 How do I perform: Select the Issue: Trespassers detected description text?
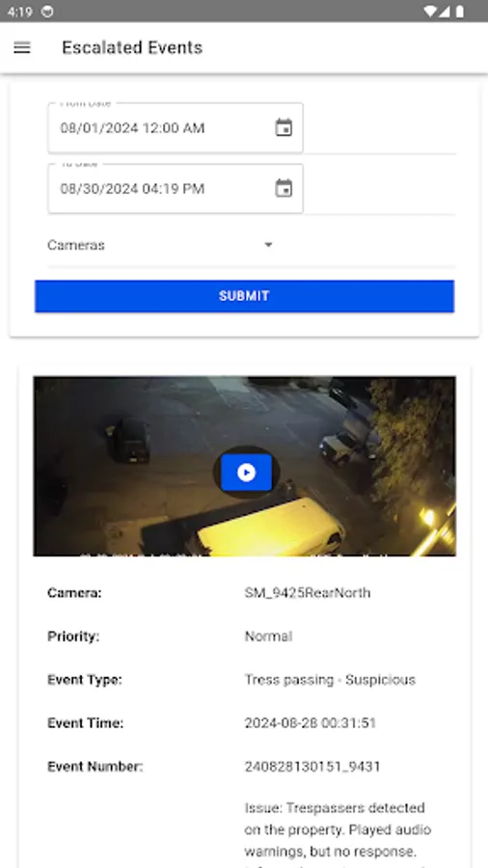pos(339,834)
